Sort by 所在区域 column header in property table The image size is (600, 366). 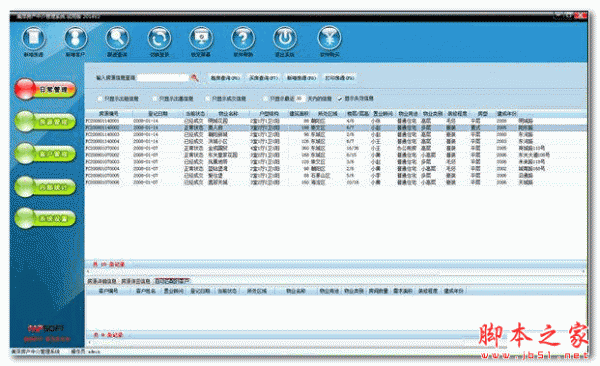point(328,114)
